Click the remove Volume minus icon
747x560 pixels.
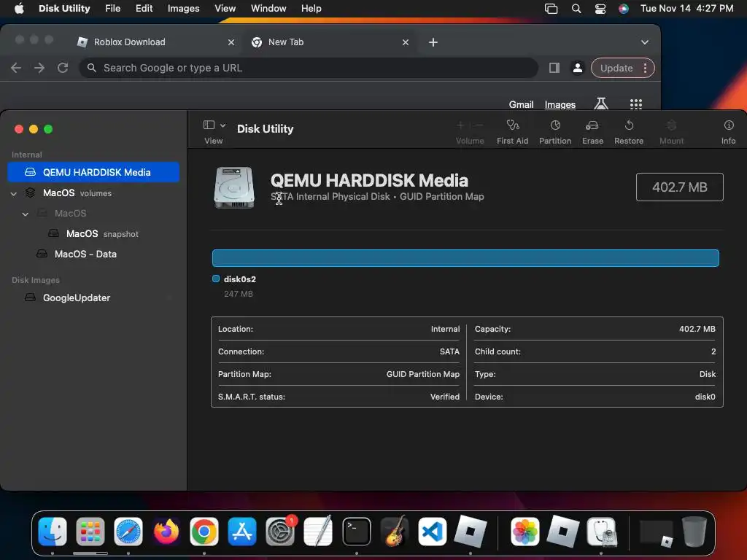pyautogui.click(x=479, y=125)
